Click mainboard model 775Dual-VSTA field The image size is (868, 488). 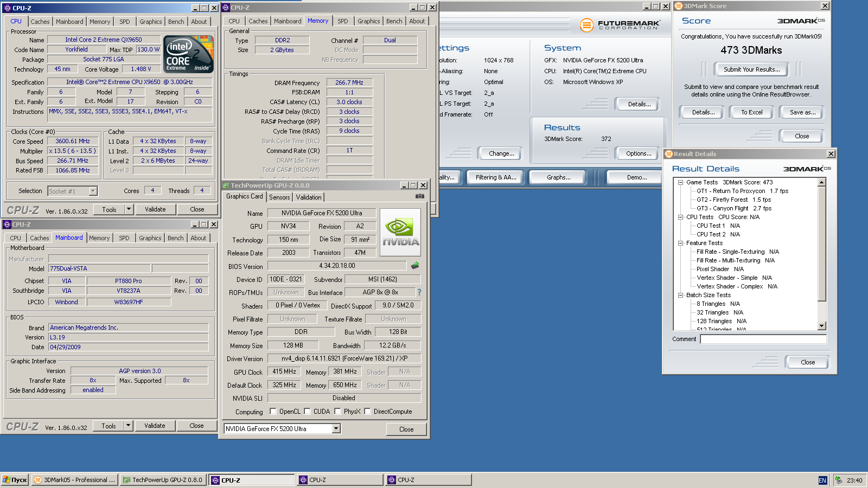99,268
